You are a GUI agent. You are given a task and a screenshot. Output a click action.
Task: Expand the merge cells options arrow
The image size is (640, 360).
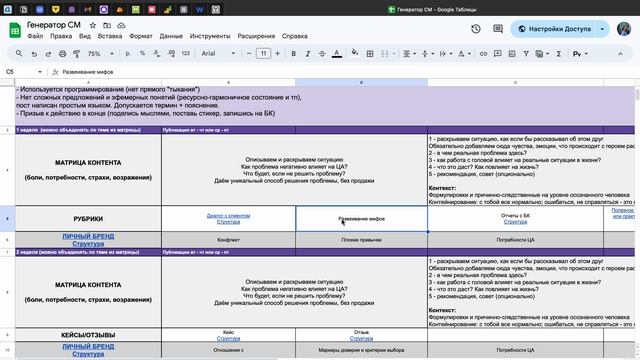point(394,53)
